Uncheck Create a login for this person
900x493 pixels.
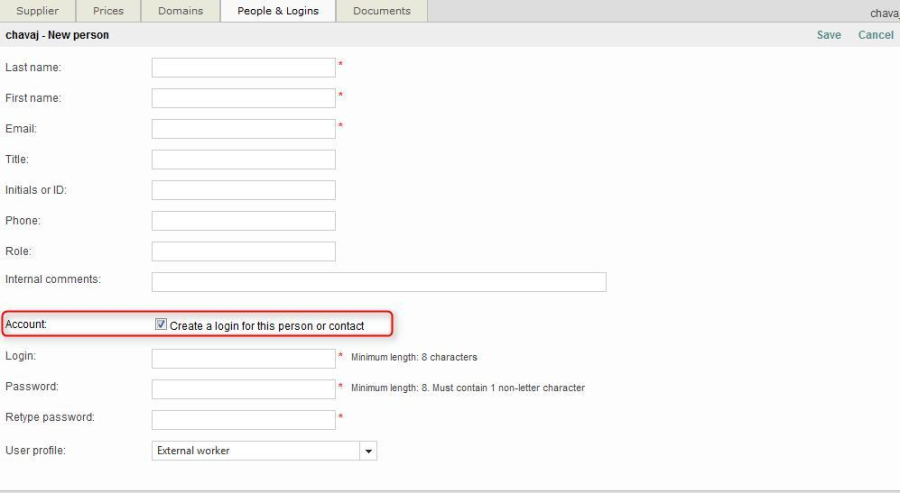coord(161,325)
